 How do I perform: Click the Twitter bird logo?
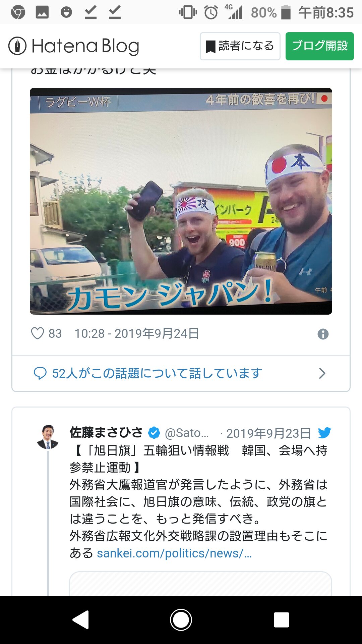[x=324, y=433]
